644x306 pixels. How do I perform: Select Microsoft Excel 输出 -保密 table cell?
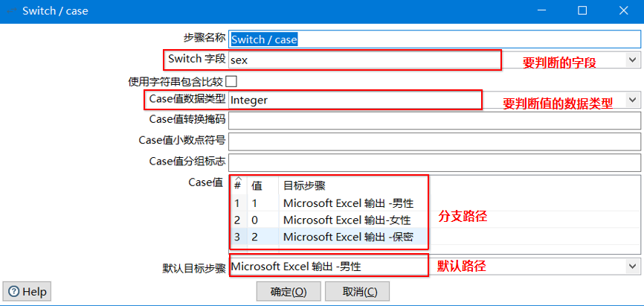[353, 237]
